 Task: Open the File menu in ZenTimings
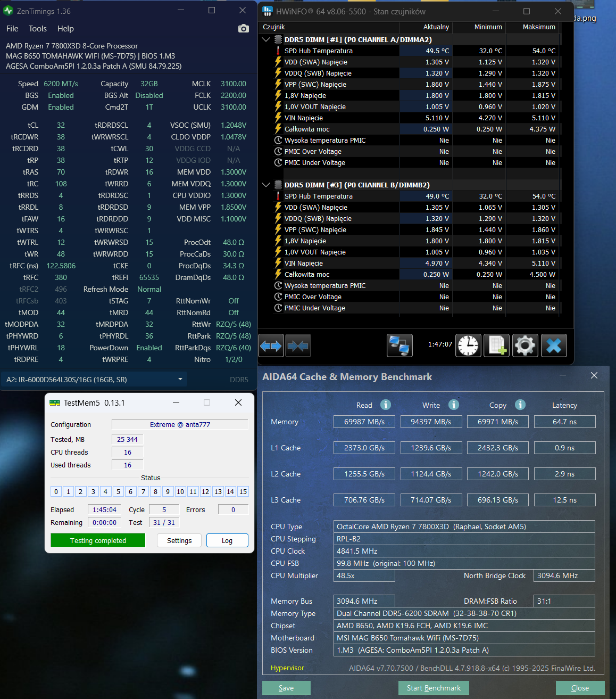(12, 29)
